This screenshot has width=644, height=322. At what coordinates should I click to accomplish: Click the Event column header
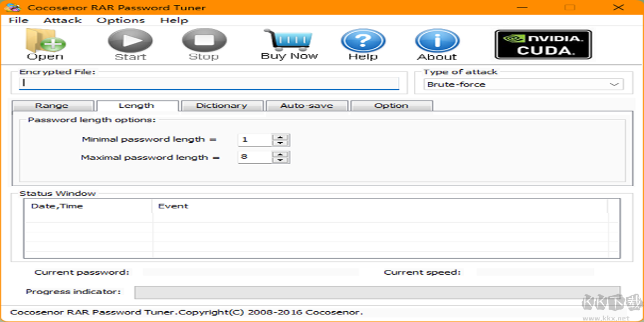(x=380, y=206)
